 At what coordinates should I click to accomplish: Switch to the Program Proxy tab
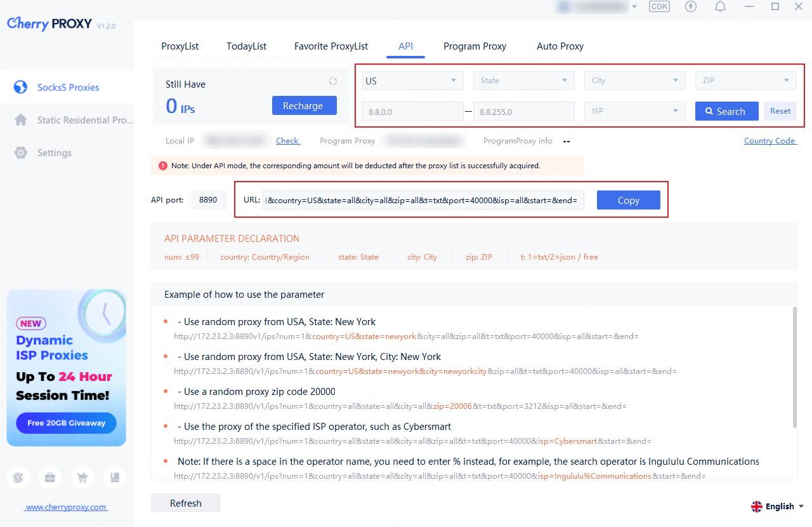pos(475,46)
